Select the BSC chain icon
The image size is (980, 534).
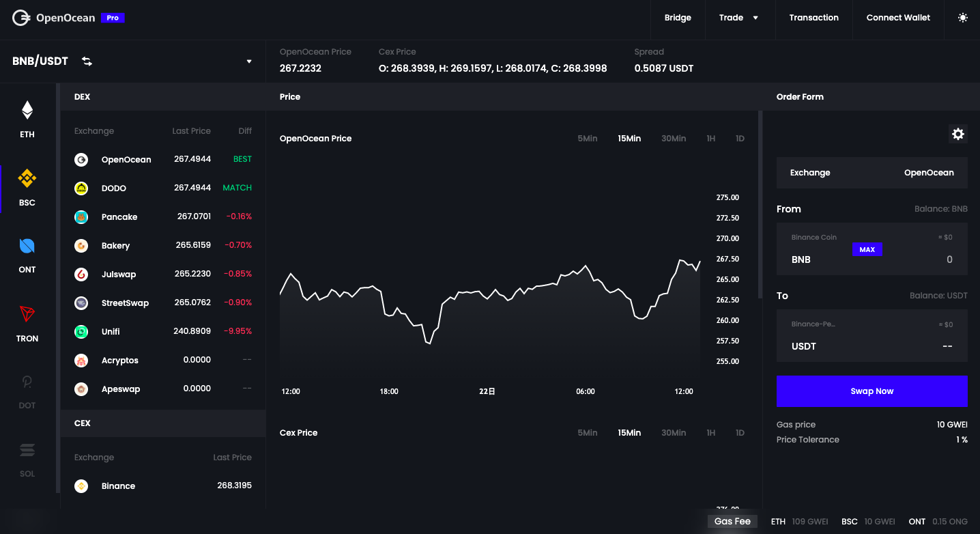tap(27, 179)
